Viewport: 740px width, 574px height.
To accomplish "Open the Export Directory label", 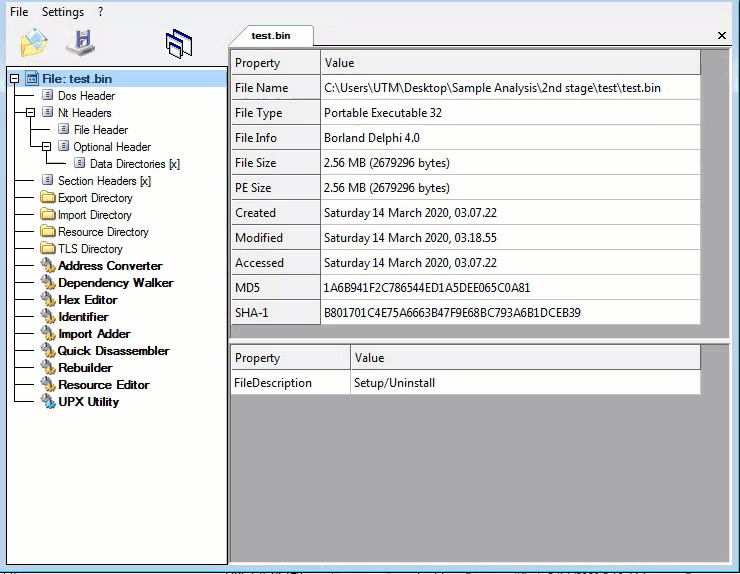I will [95, 198].
